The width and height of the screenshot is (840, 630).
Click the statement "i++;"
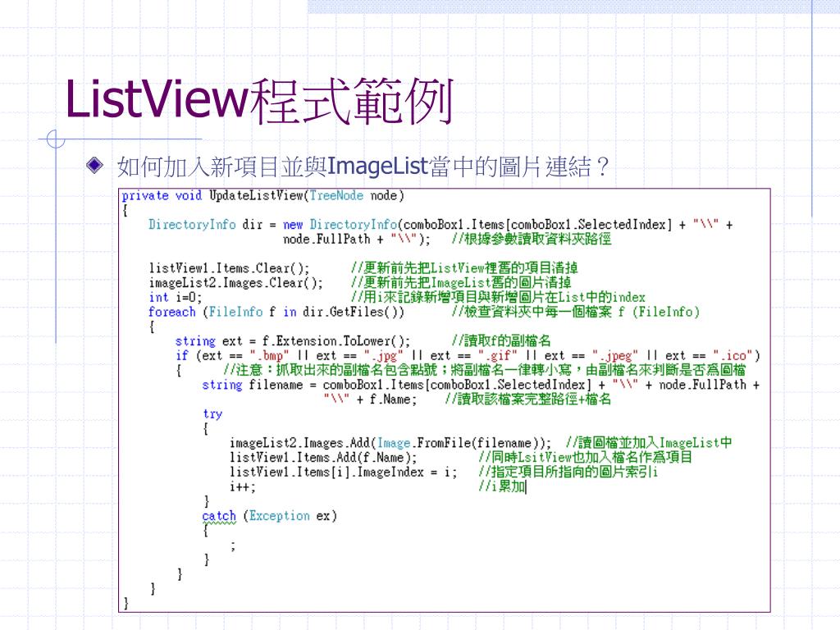click(243, 486)
